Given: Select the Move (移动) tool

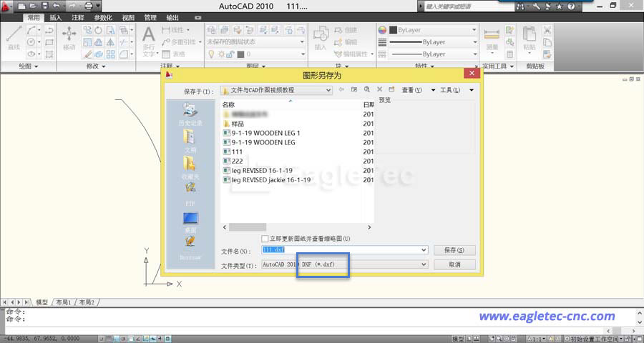Looking at the screenshot, I should click(69, 38).
